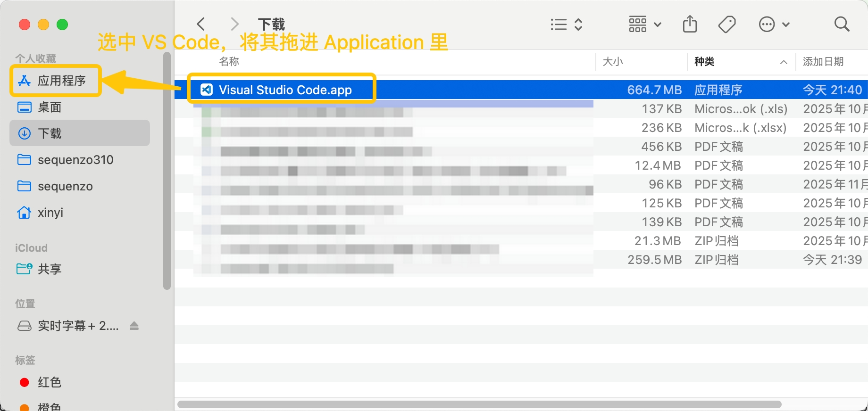The height and width of the screenshot is (411, 868).
Task: Select the 139 KB PDF row
Action: coord(521,222)
